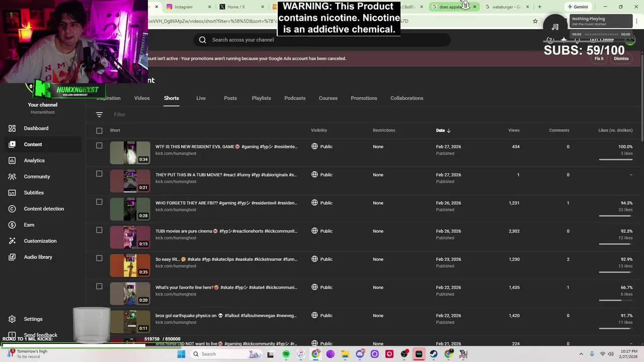Switch to the Courses tab

(x=328, y=98)
